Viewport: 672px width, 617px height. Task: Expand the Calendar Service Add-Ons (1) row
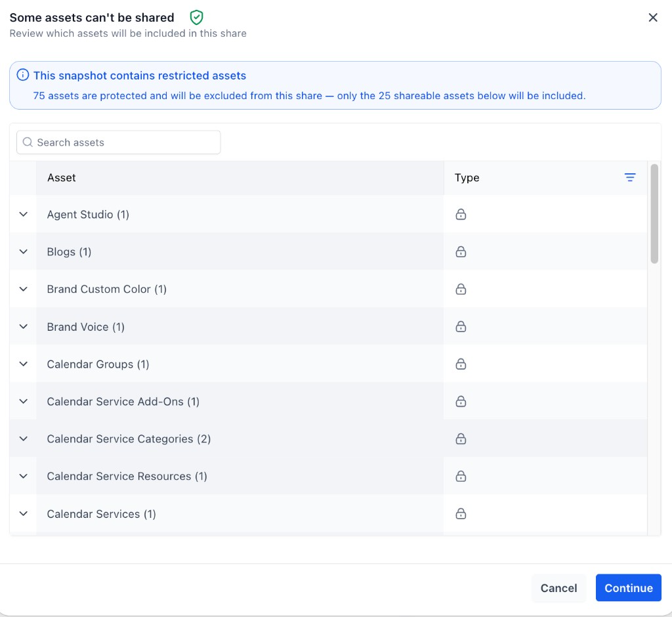click(x=24, y=401)
